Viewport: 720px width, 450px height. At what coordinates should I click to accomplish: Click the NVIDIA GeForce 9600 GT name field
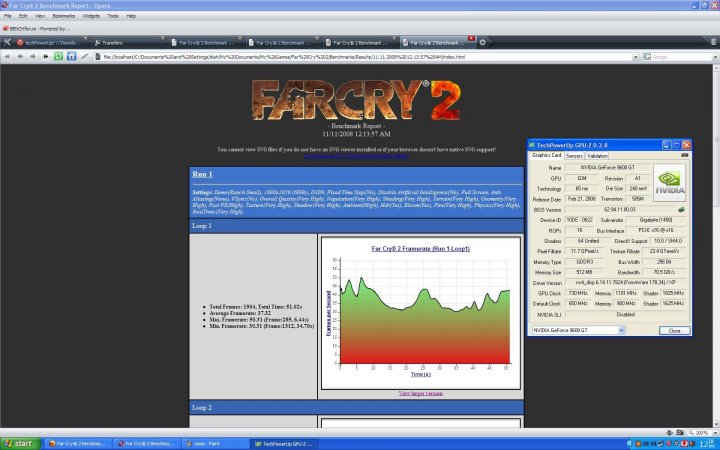click(608, 168)
